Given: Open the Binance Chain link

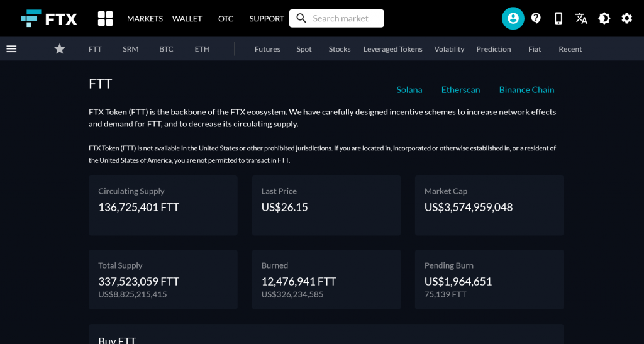Looking at the screenshot, I should [526, 89].
